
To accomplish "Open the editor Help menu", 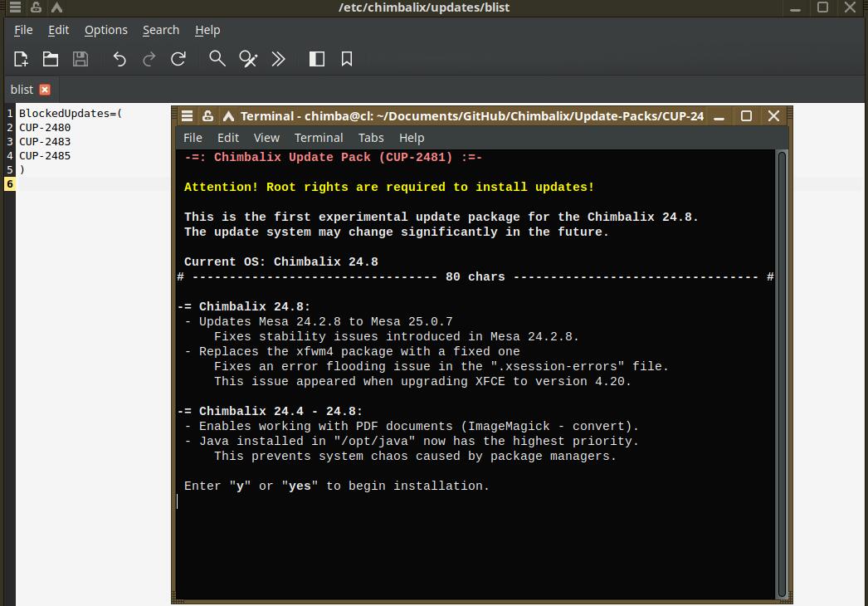I will point(207,30).
